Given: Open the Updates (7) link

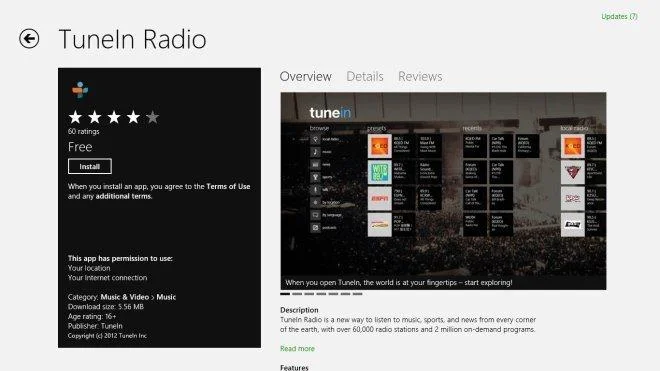Looking at the screenshot, I should (x=619, y=16).
